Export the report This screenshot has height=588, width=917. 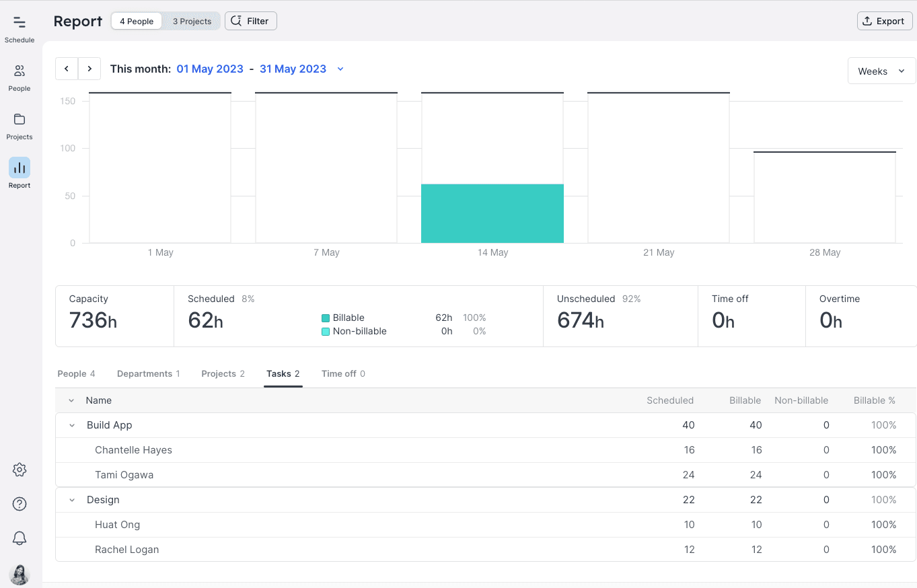884,21
